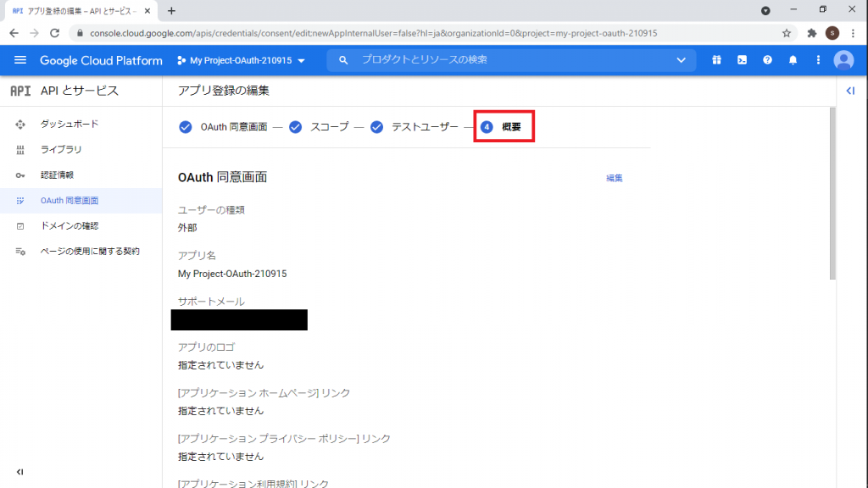The image size is (868, 488).
Task: Open the My Project-OAuth-210915 project selector
Action: (x=240, y=60)
